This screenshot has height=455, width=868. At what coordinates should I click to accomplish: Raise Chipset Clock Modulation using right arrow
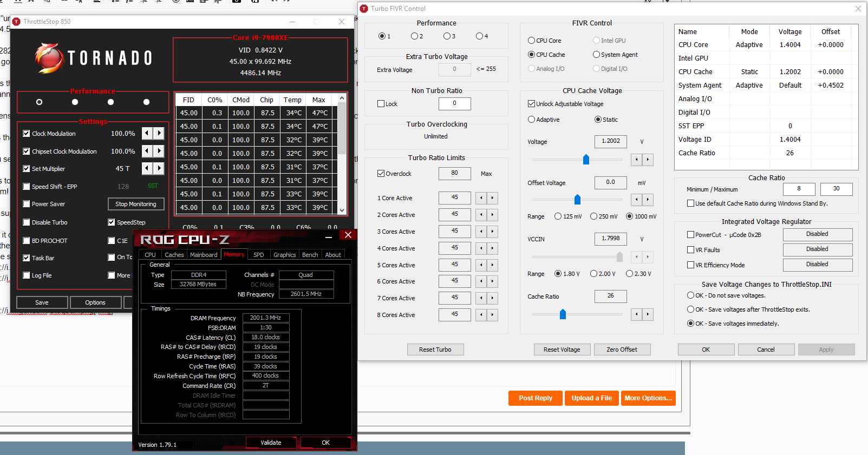point(159,151)
